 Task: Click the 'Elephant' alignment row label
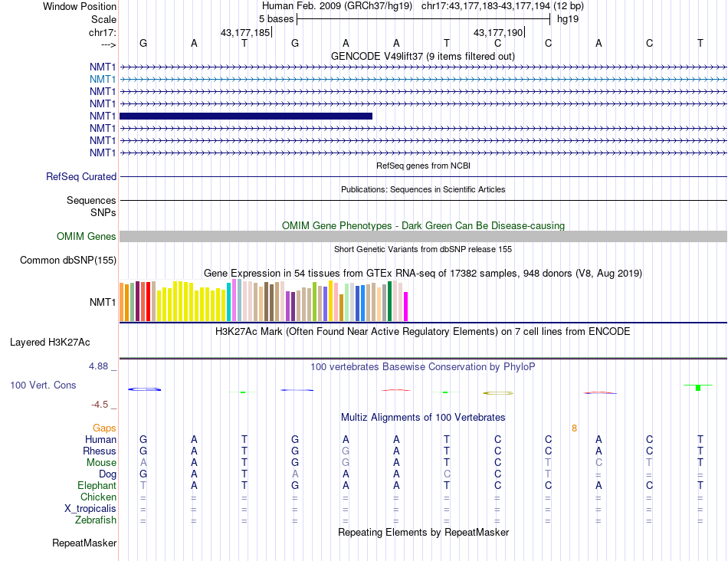[x=97, y=486]
